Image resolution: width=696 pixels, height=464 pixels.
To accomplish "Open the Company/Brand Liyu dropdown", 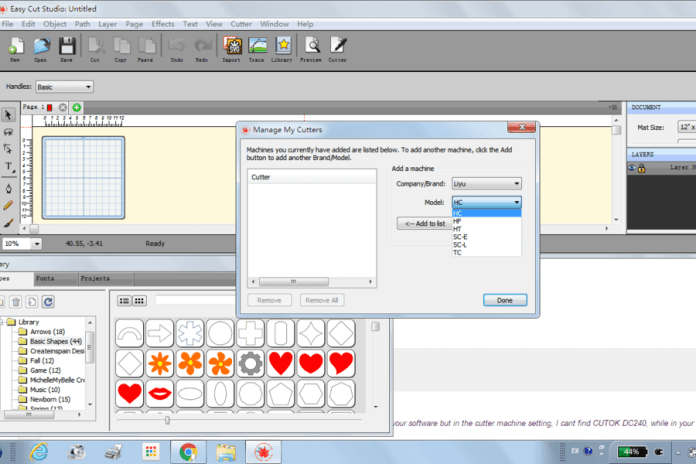I will [486, 183].
